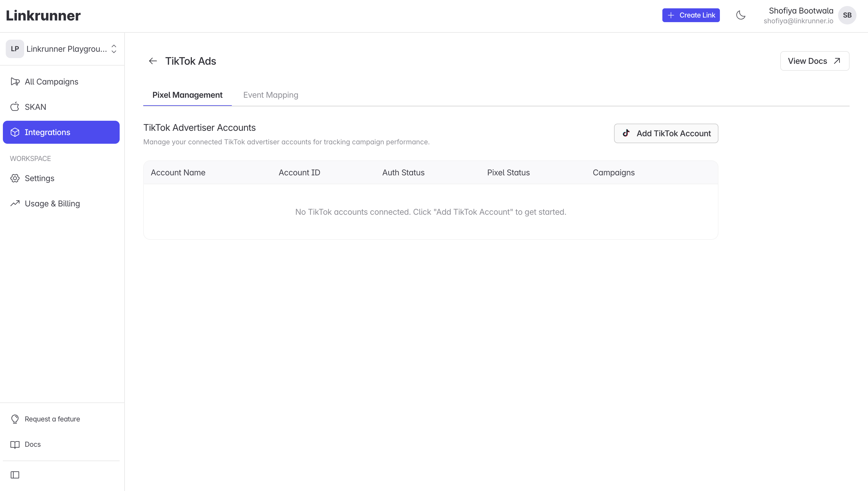Screen dimensions: 868x491
Task: Click the TikTok Advertiser Accounts heading
Action: (199, 127)
